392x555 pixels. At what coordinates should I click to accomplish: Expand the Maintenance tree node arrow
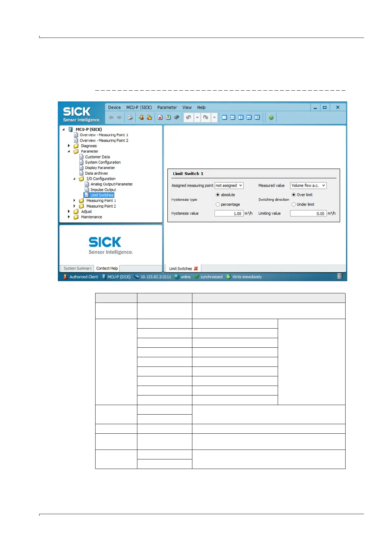click(69, 217)
